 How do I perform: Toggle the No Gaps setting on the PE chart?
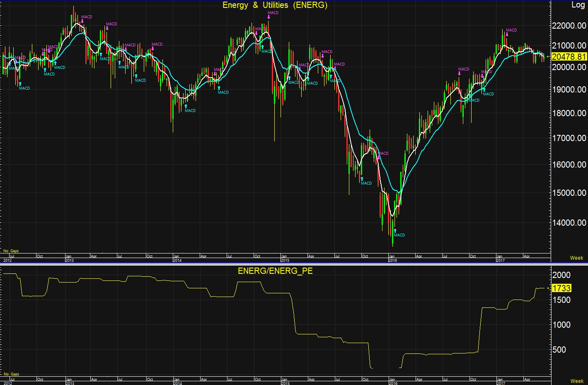point(11,374)
